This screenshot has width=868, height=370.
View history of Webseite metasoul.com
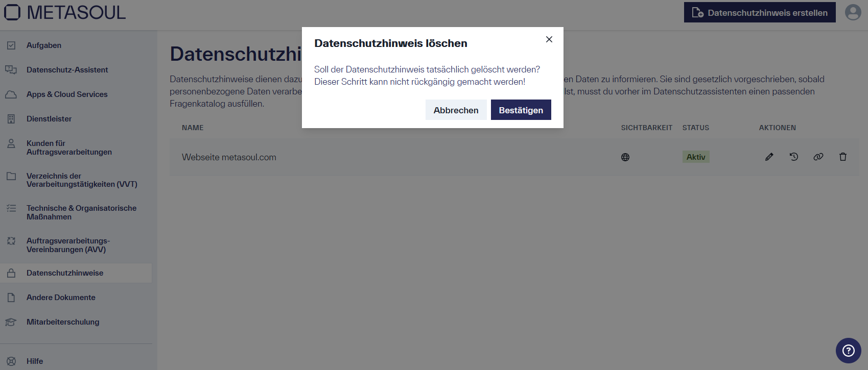click(794, 157)
